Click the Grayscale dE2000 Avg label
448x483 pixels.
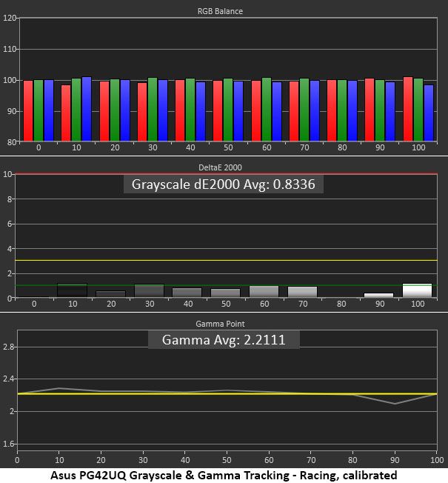coord(224,184)
